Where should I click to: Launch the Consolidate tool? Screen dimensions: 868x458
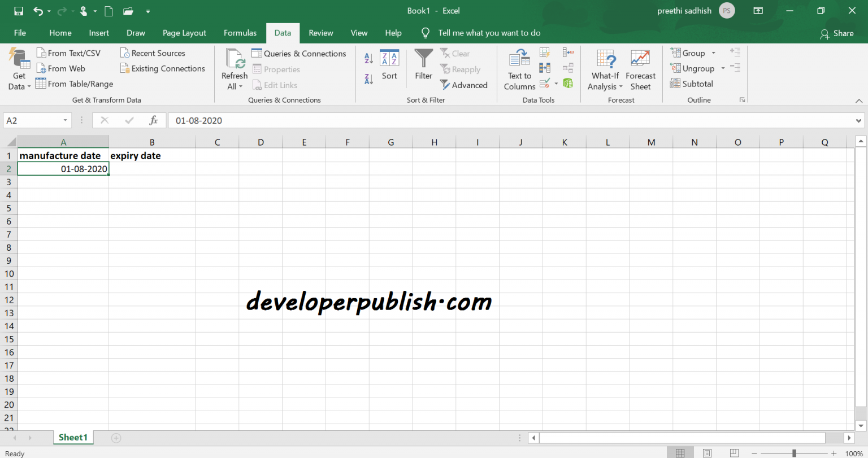tap(567, 52)
